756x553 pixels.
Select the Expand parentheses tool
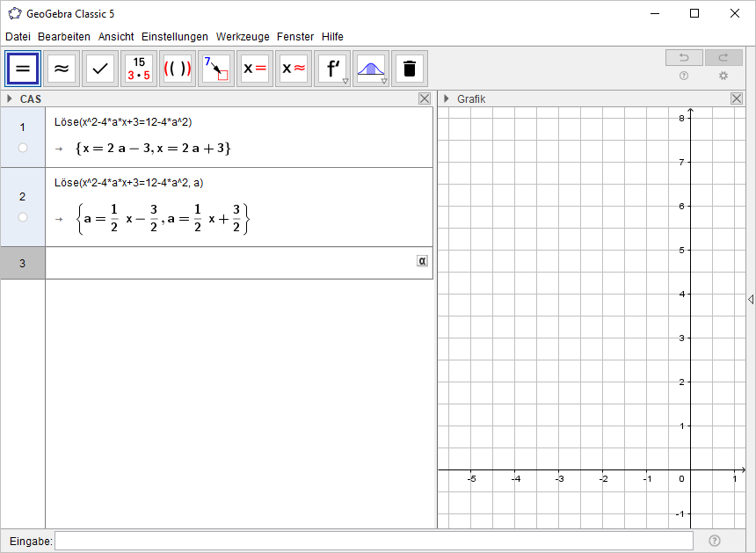[x=177, y=68]
